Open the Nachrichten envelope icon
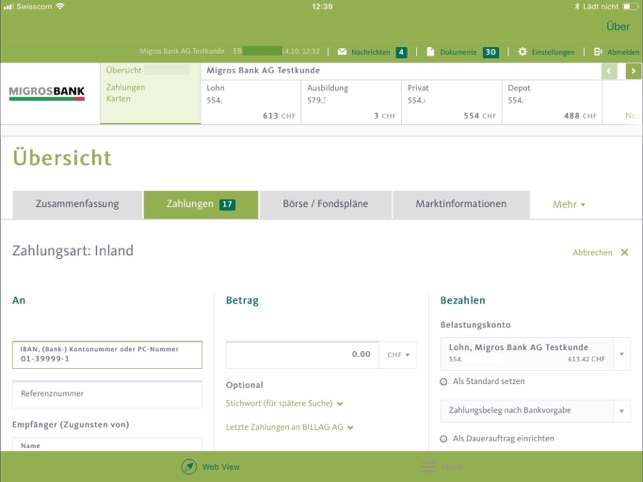This screenshot has height=482, width=643. [x=342, y=52]
